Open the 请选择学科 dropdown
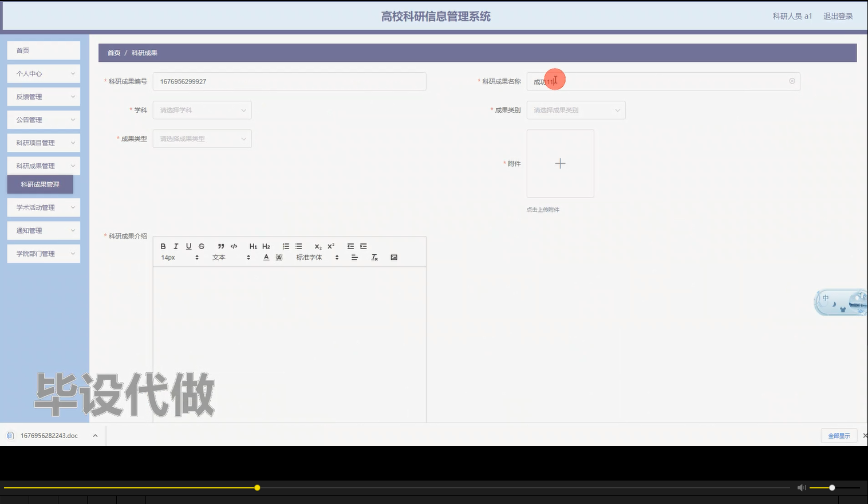Image resolution: width=868 pixels, height=504 pixels. (x=202, y=110)
